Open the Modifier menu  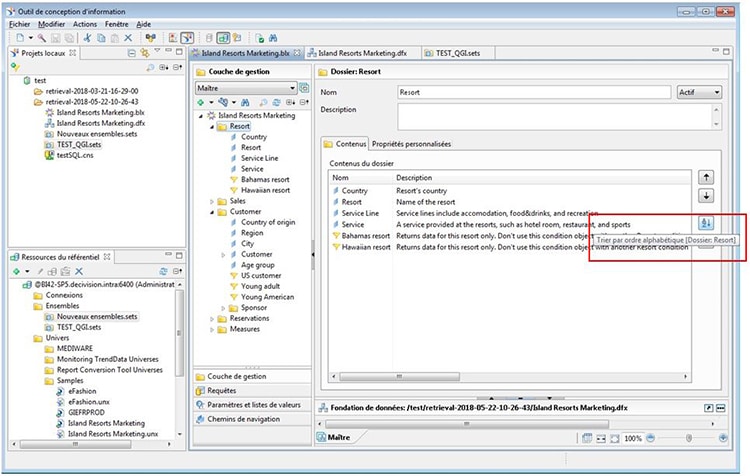(51, 24)
